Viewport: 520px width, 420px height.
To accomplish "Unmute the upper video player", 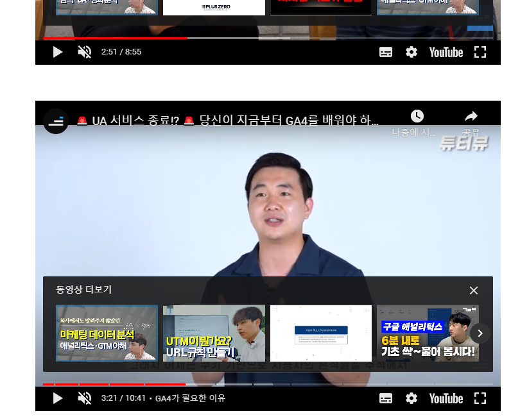I will pyautogui.click(x=85, y=52).
